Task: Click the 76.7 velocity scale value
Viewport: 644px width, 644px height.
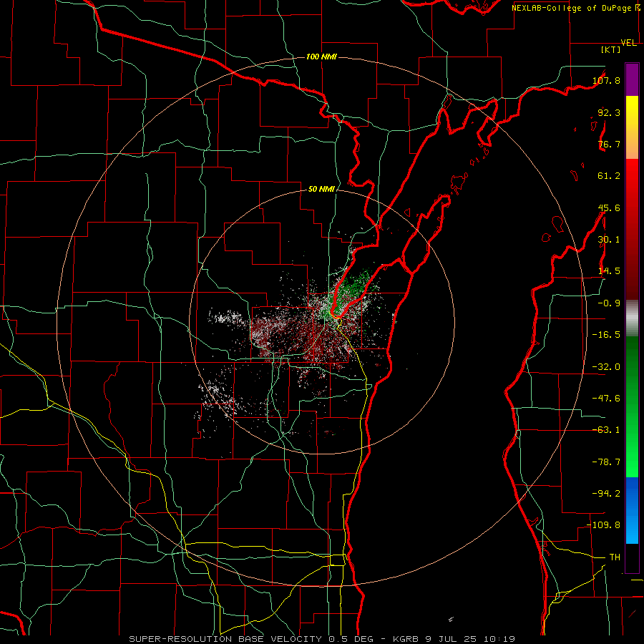Action: click(609, 144)
